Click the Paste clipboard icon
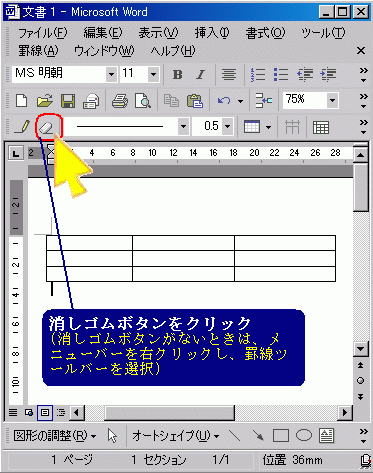This screenshot has height=473, width=373. click(195, 101)
